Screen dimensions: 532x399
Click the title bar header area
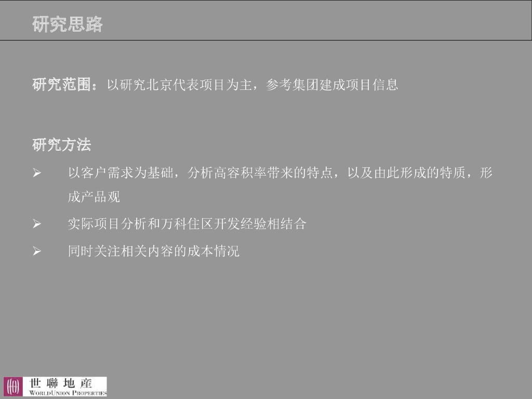click(x=266, y=20)
